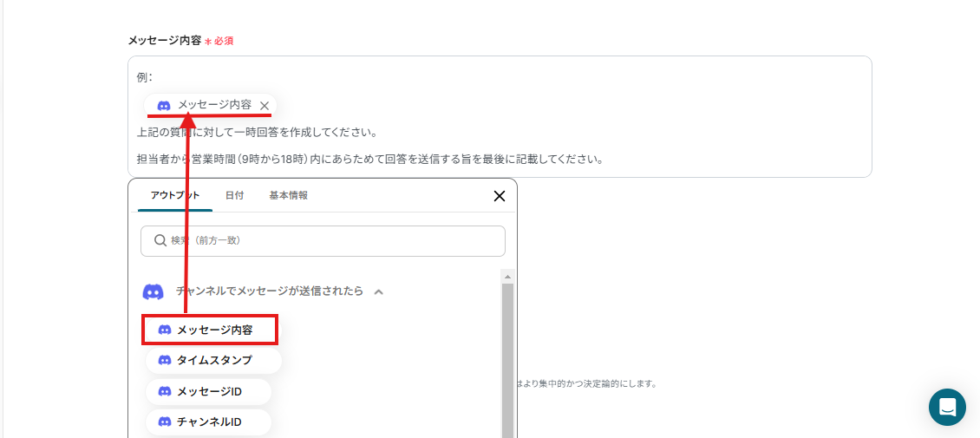Open the chat support widget

tap(947, 408)
